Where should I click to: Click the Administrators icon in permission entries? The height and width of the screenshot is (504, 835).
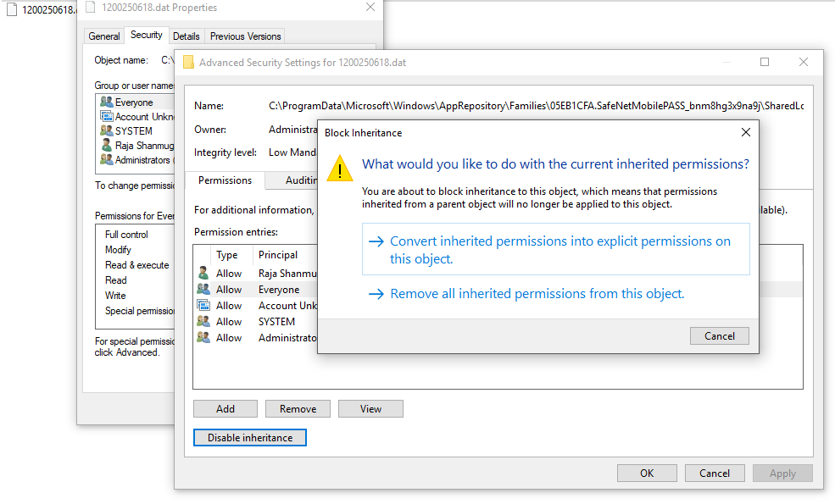click(x=203, y=338)
